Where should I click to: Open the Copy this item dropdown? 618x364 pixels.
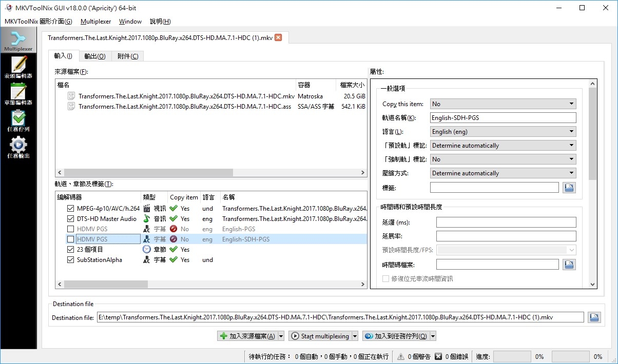(503, 104)
